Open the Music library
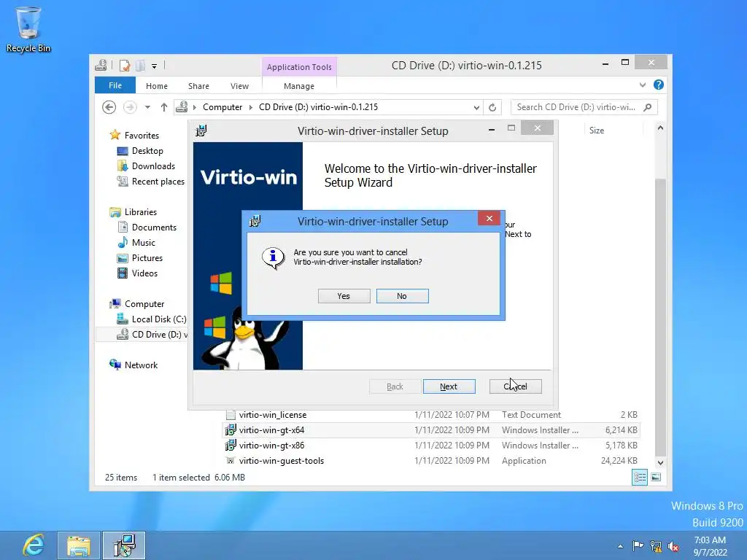Image resolution: width=747 pixels, height=560 pixels. click(x=144, y=242)
